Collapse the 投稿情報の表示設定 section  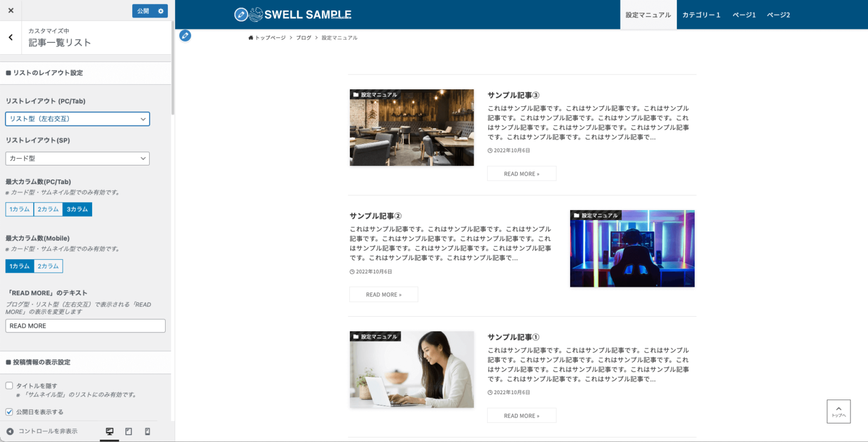[x=85, y=362]
